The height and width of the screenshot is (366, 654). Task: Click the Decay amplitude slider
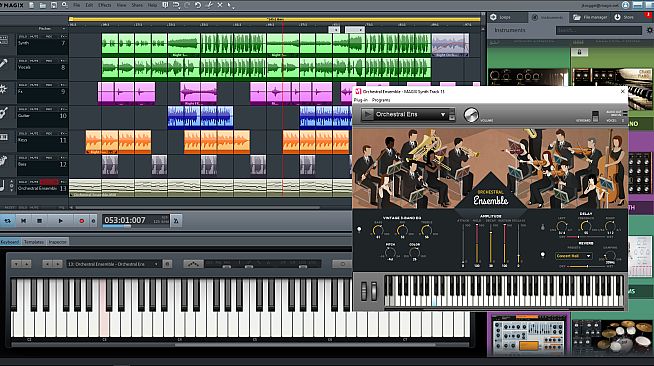491,244
